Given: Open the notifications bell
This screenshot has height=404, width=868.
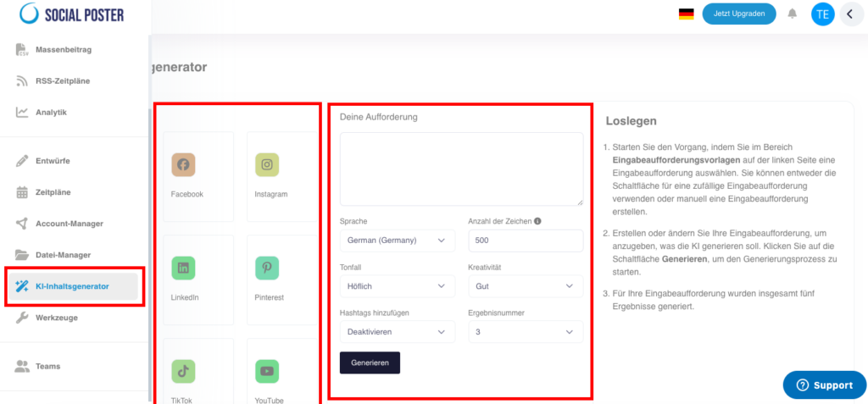Looking at the screenshot, I should 793,14.
